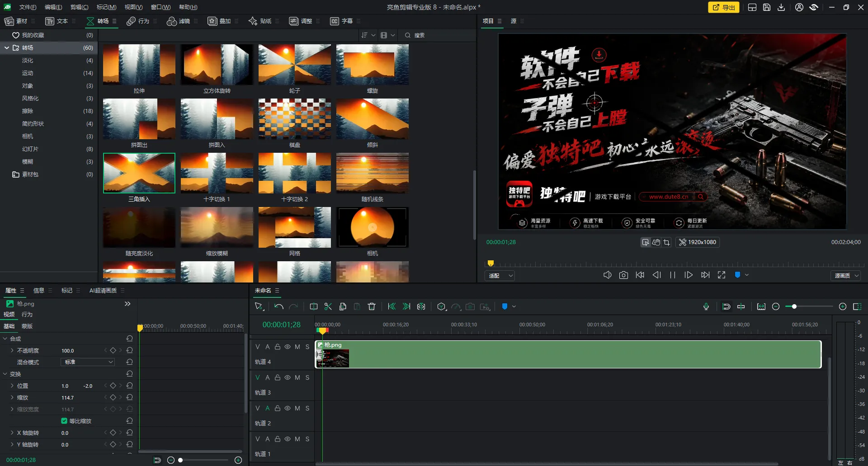The image size is (868, 466).
Task: Open the 源画质 preview quality dropdown
Action: click(x=845, y=275)
